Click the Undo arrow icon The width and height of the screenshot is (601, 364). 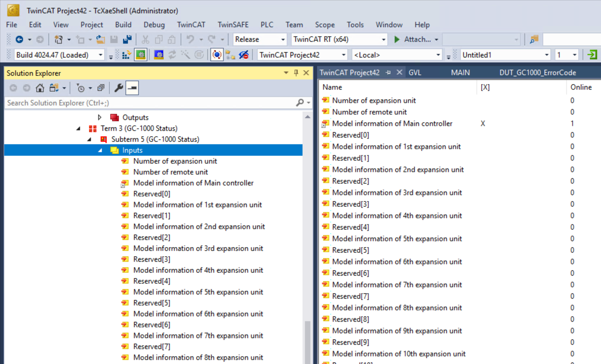tap(190, 39)
